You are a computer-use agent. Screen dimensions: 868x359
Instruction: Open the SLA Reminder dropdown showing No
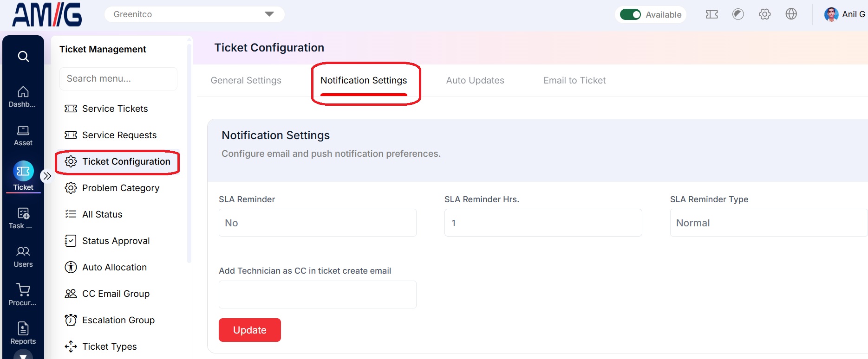click(318, 223)
